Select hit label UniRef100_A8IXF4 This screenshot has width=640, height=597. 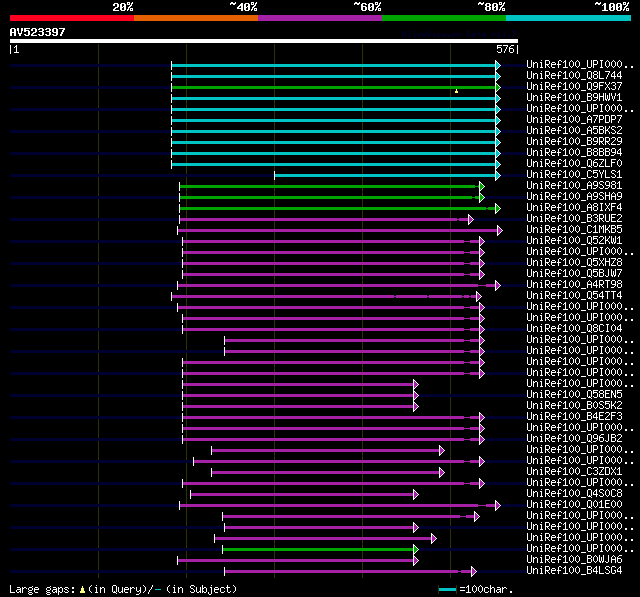[x=574, y=208]
